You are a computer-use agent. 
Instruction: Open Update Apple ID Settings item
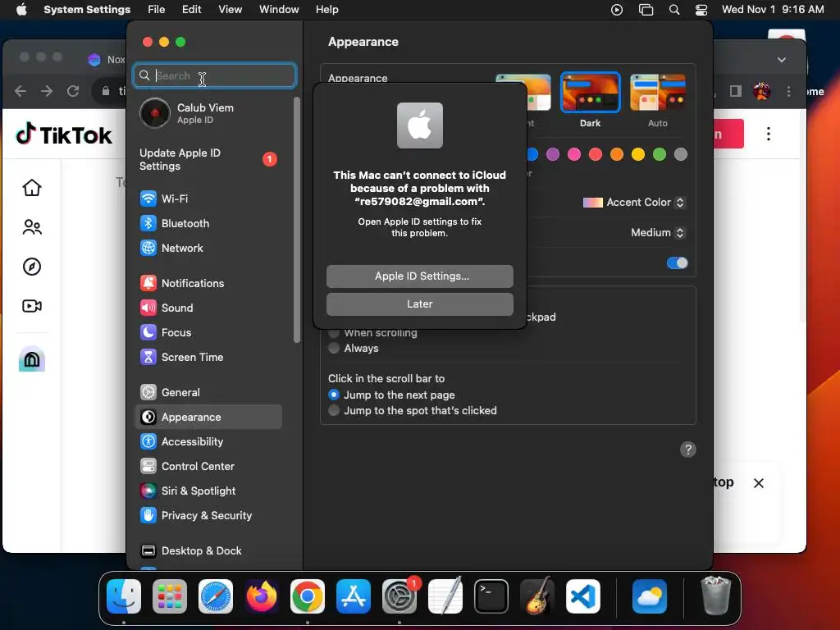209,160
